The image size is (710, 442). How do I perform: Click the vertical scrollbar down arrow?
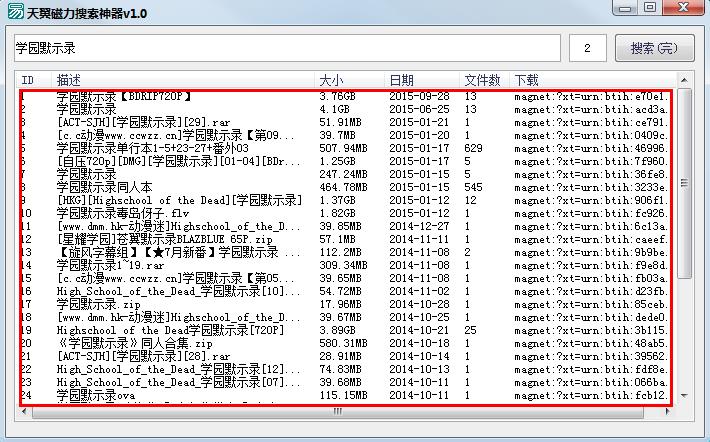[x=684, y=395]
